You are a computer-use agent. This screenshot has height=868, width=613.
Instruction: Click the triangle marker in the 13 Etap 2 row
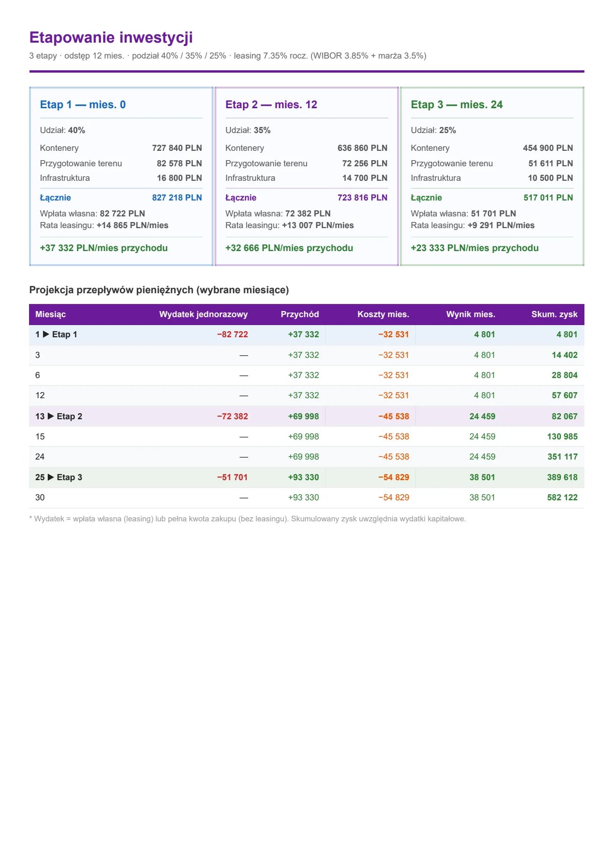coord(51,416)
